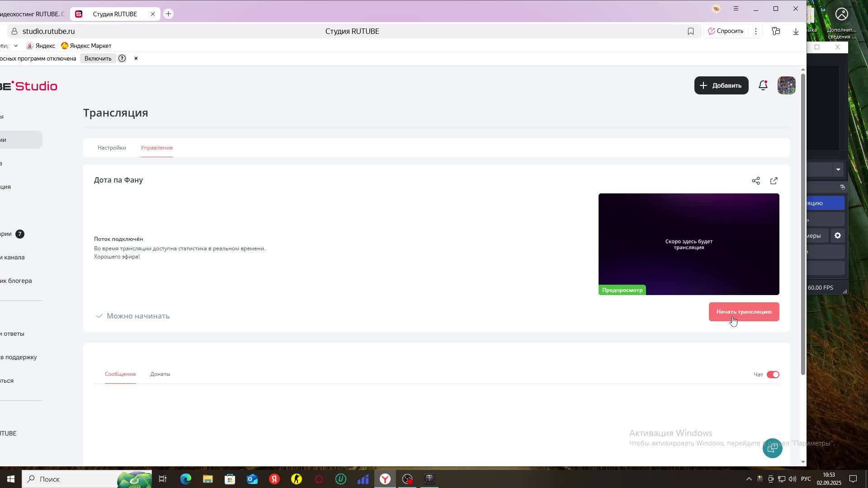Viewport: 868px width, 488px height.
Task: Open the Донаты tab
Action: (x=160, y=374)
